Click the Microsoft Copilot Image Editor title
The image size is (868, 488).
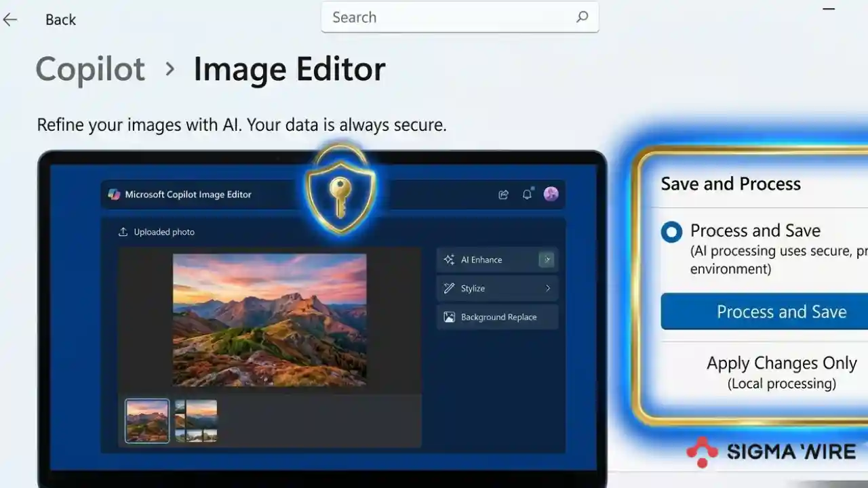coord(188,195)
